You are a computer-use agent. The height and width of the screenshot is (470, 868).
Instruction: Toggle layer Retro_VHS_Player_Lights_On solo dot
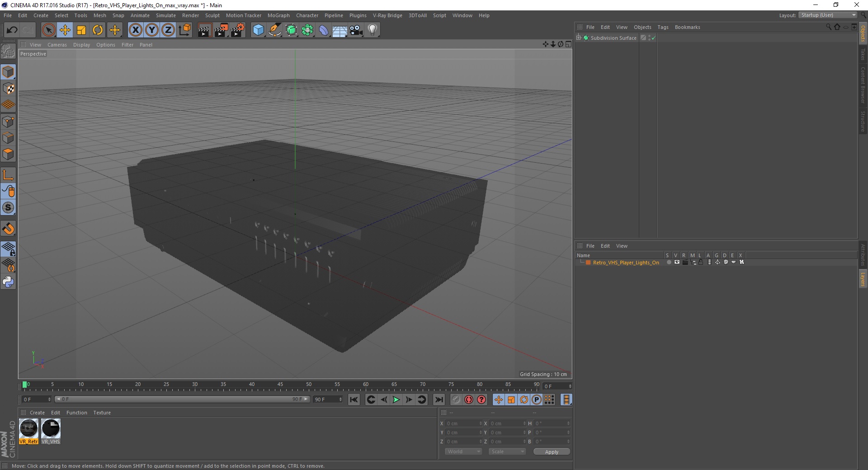point(669,262)
